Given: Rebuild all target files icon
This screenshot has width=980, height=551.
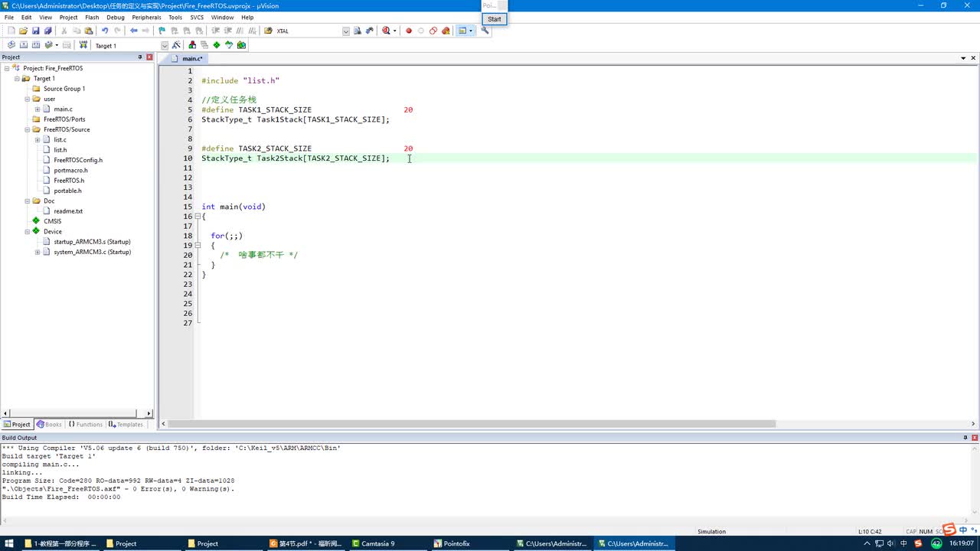Looking at the screenshot, I should [x=35, y=45].
